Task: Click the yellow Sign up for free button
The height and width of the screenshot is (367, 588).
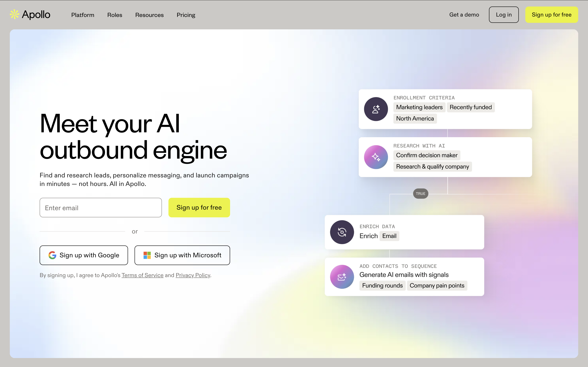Action: pos(199,208)
